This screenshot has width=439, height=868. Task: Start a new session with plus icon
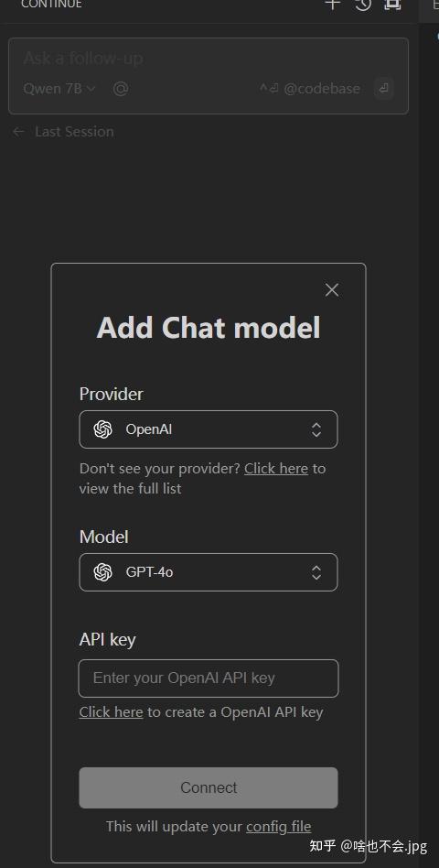tap(332, 4)
